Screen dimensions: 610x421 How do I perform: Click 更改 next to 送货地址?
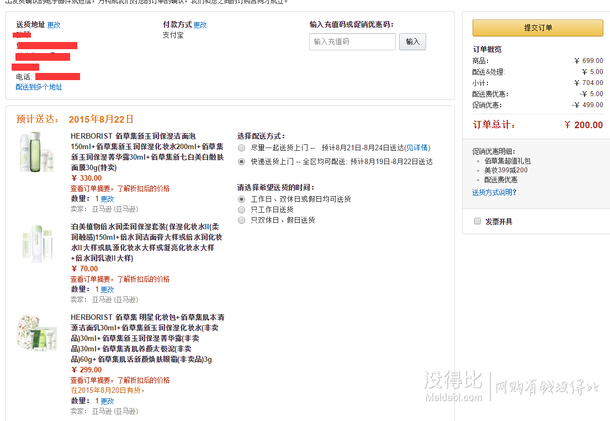click(54, 25)
